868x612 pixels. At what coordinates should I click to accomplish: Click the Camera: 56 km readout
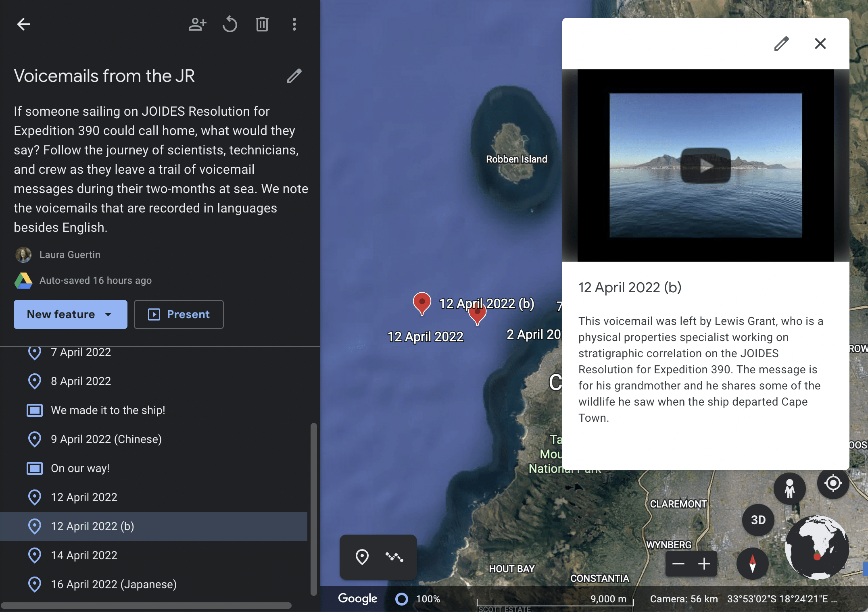point(684,599)
